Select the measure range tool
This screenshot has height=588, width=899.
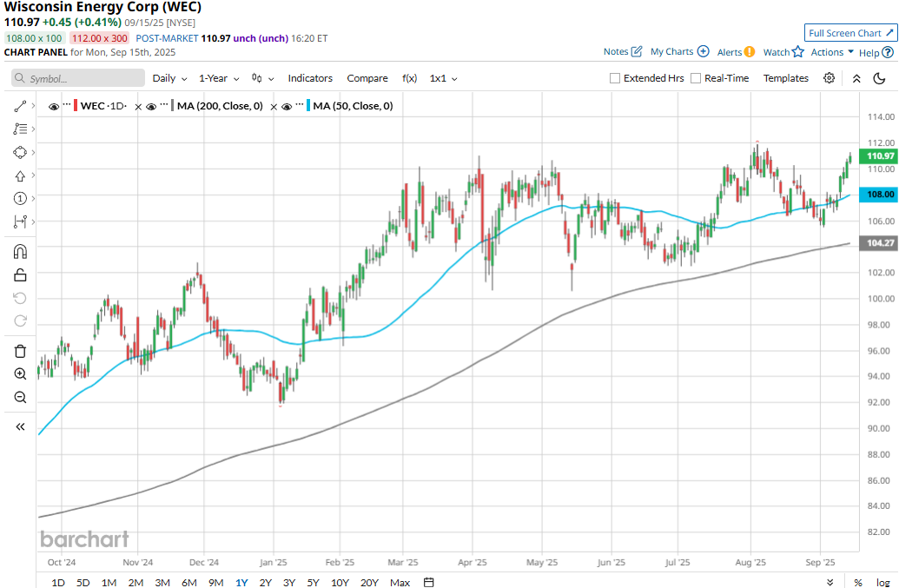pyautogui.click(x=20, y=221)
